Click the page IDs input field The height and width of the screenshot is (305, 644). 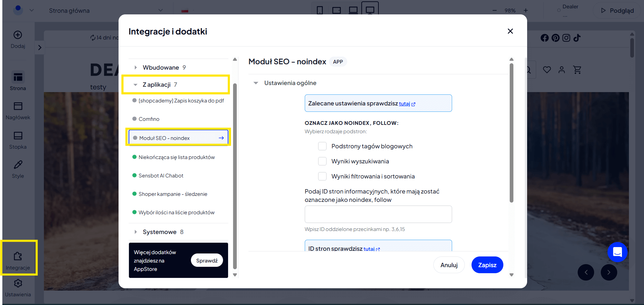[378, 214]
